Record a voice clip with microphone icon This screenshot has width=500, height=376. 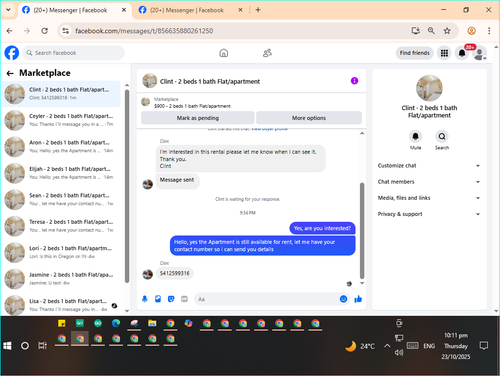[145, 299]
